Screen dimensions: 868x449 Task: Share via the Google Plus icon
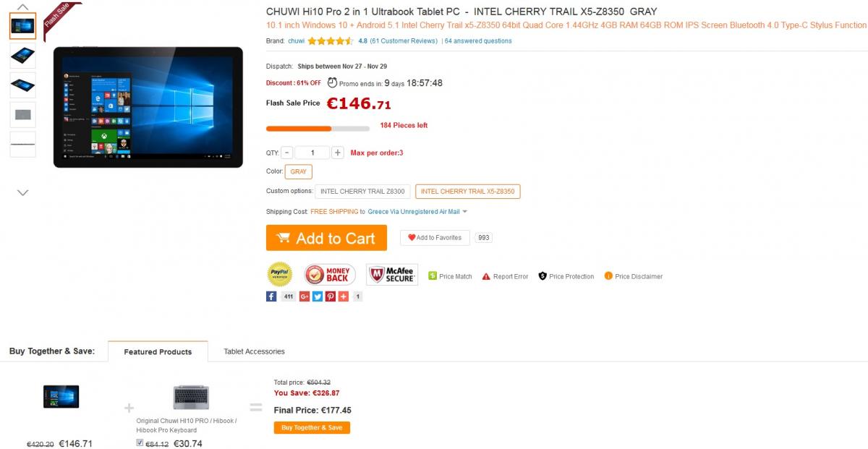[305, 296]
